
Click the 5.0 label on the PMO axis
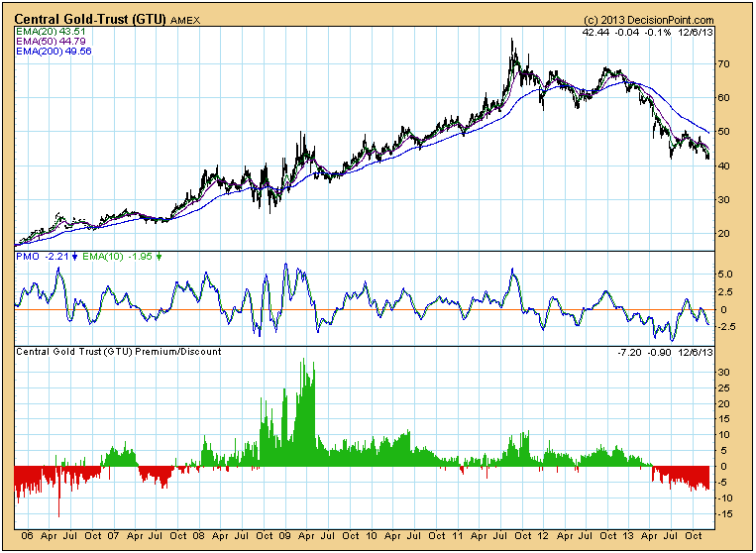[726, 274]
